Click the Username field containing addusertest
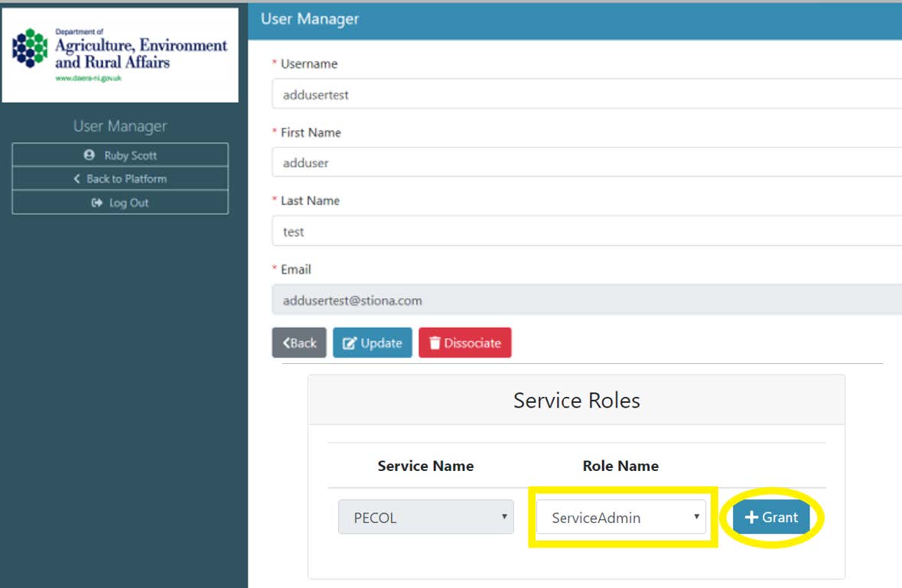 [x=586, y=95]
